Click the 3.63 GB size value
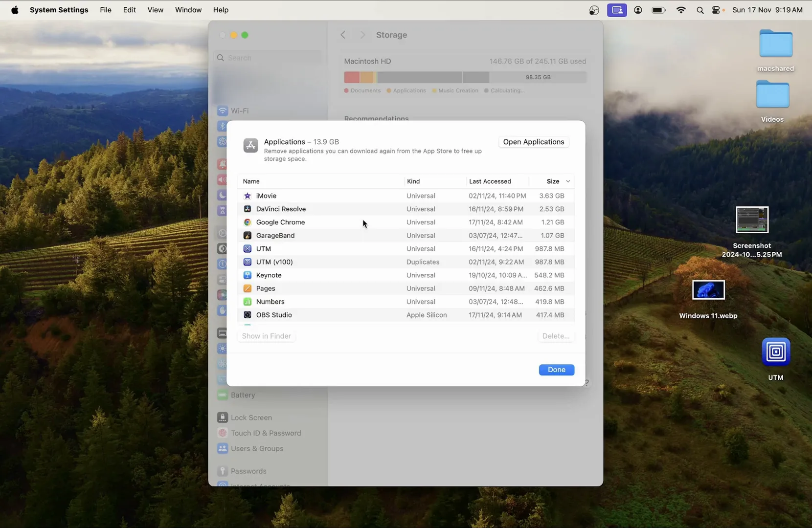Image resolution: width=812 pixels, height=528 pixels. pos(552,196)
